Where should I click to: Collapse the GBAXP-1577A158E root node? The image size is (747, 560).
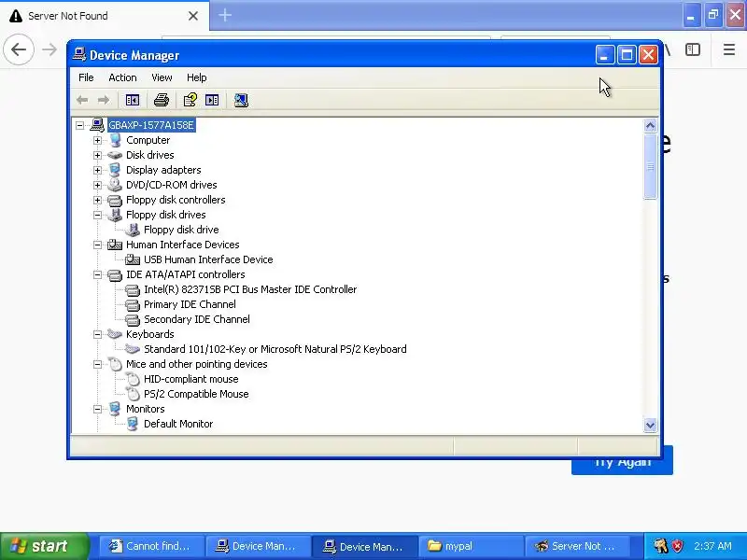pos(79,125)
